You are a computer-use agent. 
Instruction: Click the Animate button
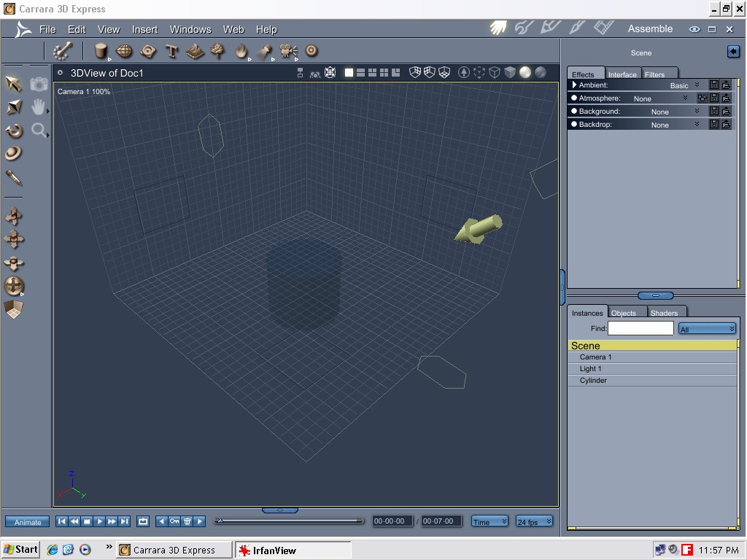tap(28, 521)
